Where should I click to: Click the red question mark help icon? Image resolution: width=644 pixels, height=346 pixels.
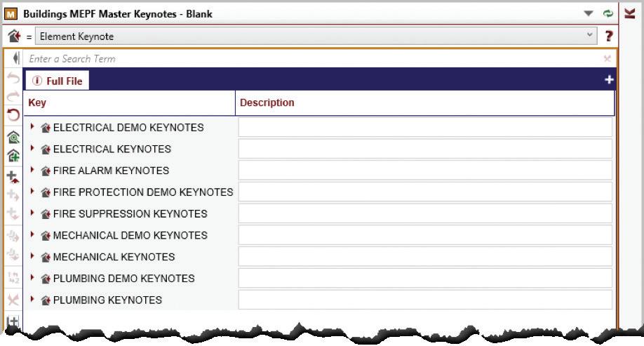(x=609, y=36)
